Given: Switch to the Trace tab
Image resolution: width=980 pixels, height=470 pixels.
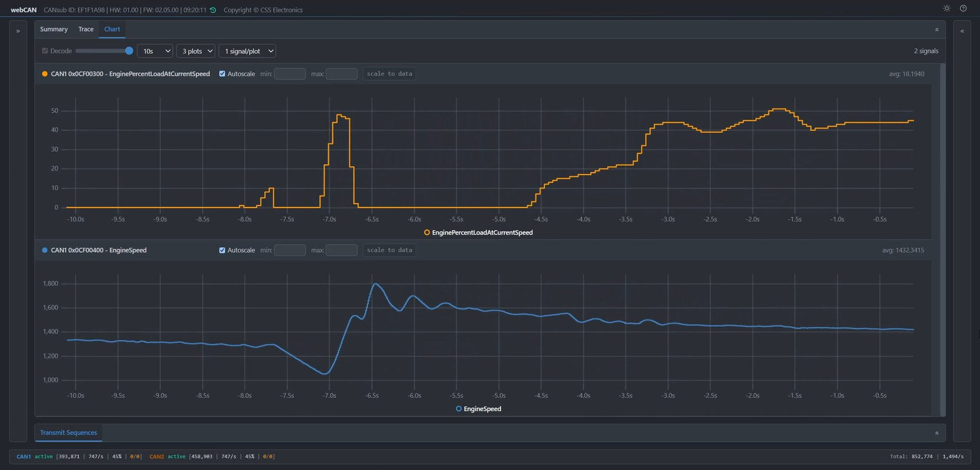Looking at the screenshot, I should tap(86, 29).
